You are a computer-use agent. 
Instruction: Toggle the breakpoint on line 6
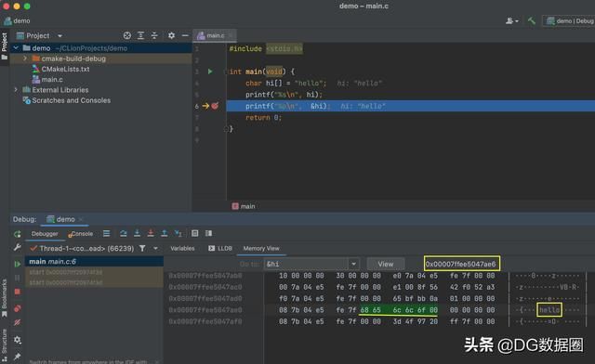pyautogui.click(x=215, y=106)
